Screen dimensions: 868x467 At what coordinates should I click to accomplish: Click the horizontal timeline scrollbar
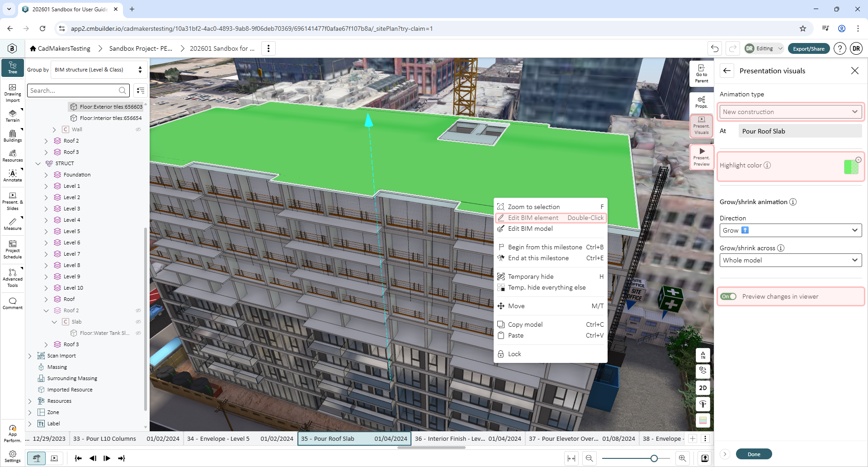431,448
